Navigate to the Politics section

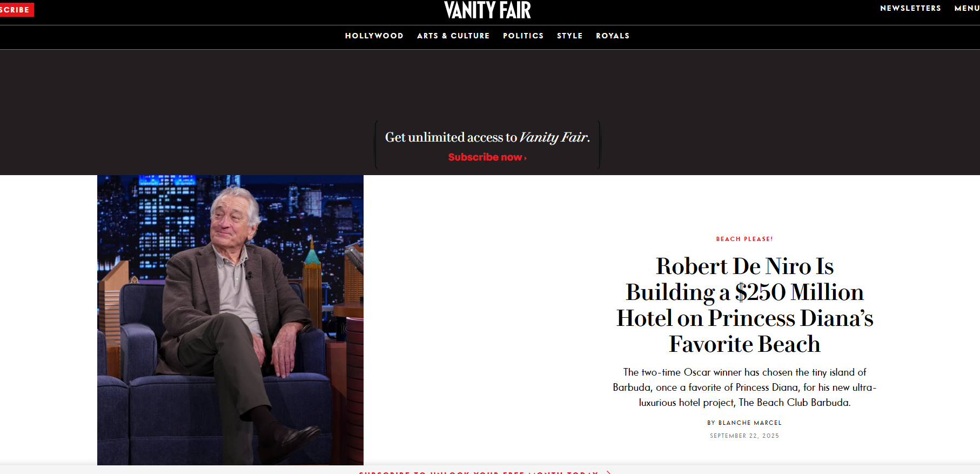523,36
